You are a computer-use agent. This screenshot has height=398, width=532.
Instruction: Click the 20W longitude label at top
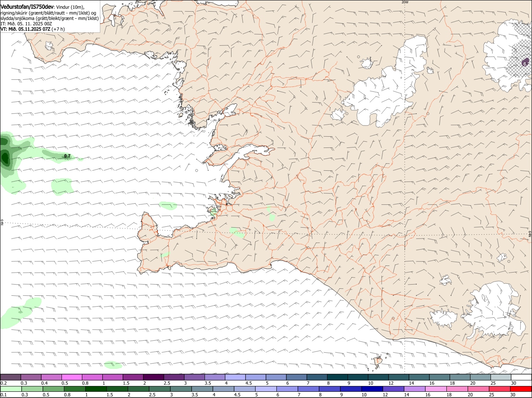tap(405, 2)
